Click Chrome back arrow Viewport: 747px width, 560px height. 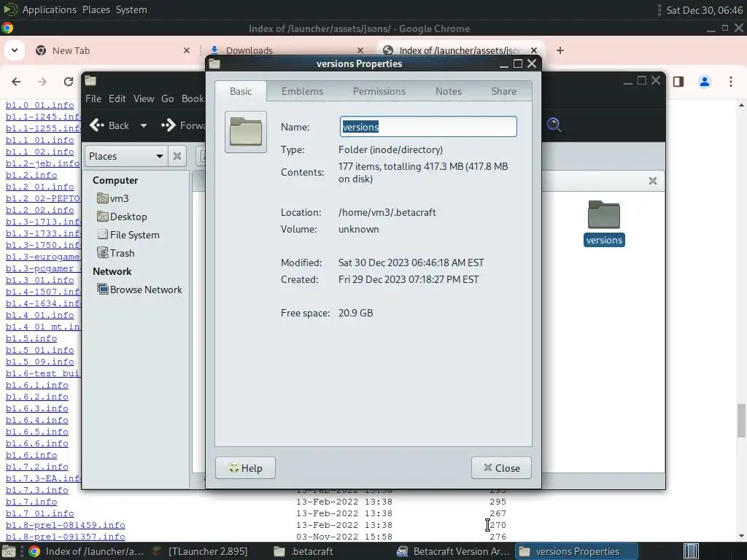16,82
